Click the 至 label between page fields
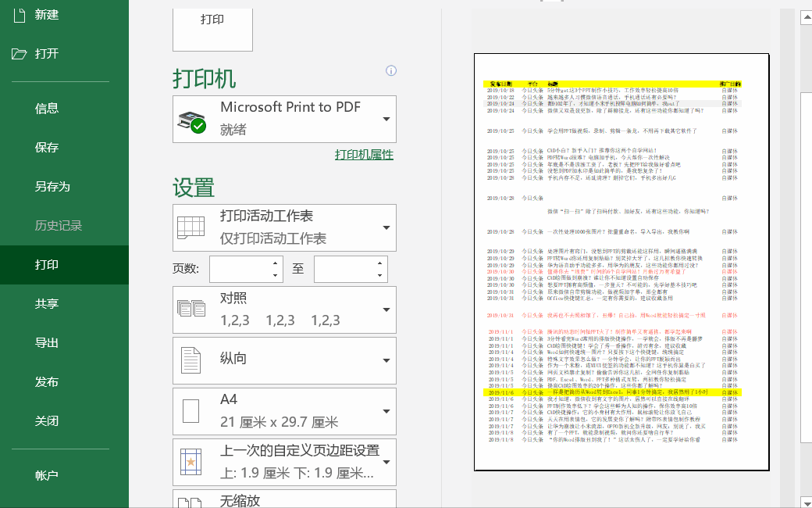This screenshot has height=508, width=812. coord(297,269)
